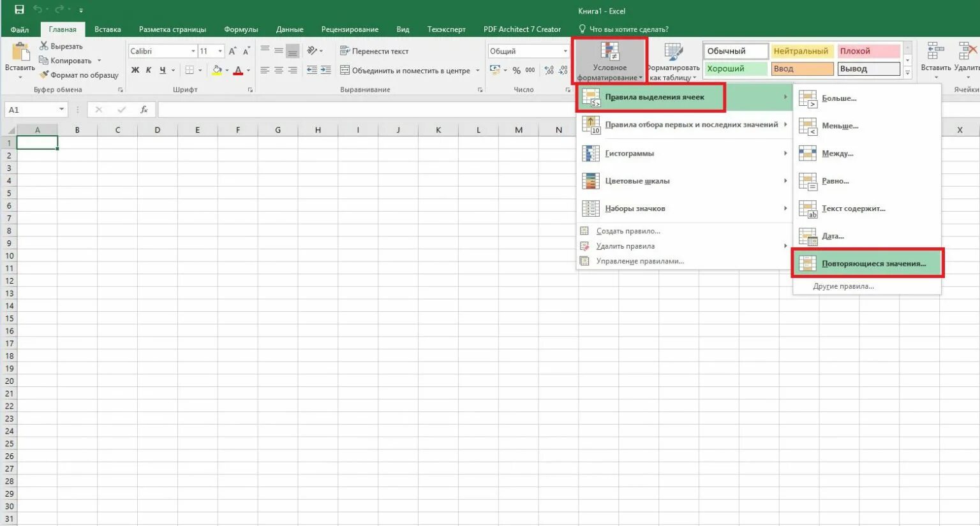Open the fill color dropdown arrow
The width and height of the screenshot is (980, 526).
pyautogui.click(x=227, y=70)
